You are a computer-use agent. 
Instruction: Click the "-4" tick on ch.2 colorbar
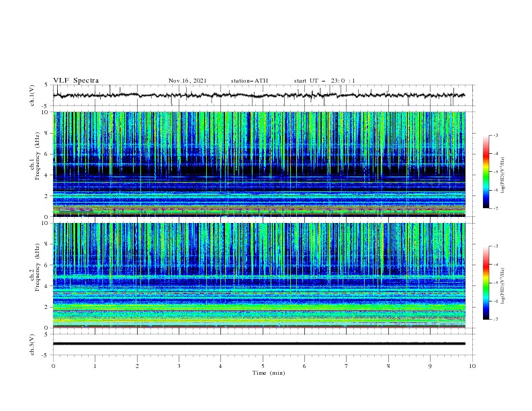(496, 265)
